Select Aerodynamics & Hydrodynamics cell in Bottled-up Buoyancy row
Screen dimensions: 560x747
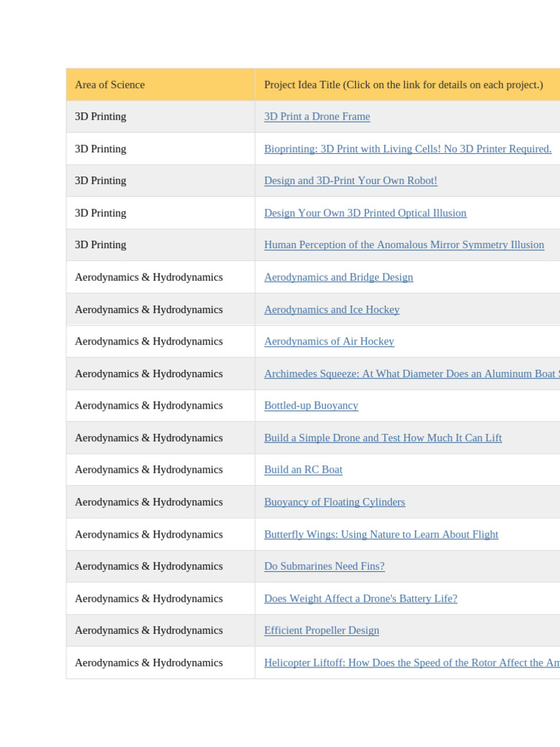[160, 406]
